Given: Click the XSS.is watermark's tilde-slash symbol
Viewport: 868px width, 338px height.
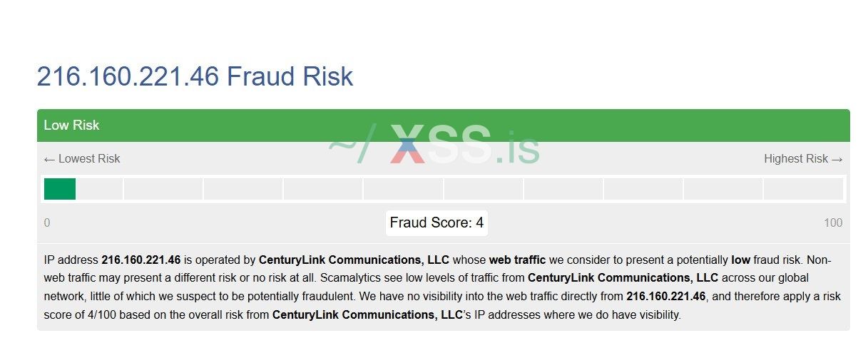Looking at the screenshot, I should point(351,145).
